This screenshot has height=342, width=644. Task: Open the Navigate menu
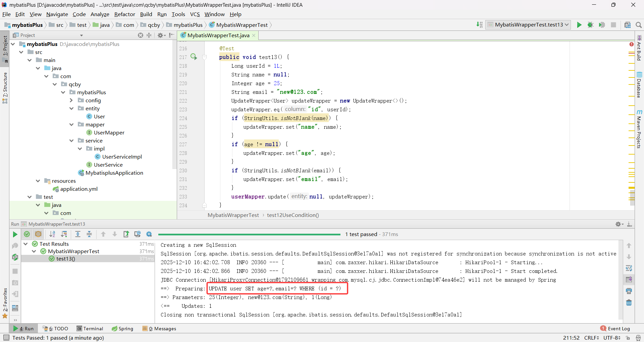[57, 14]
